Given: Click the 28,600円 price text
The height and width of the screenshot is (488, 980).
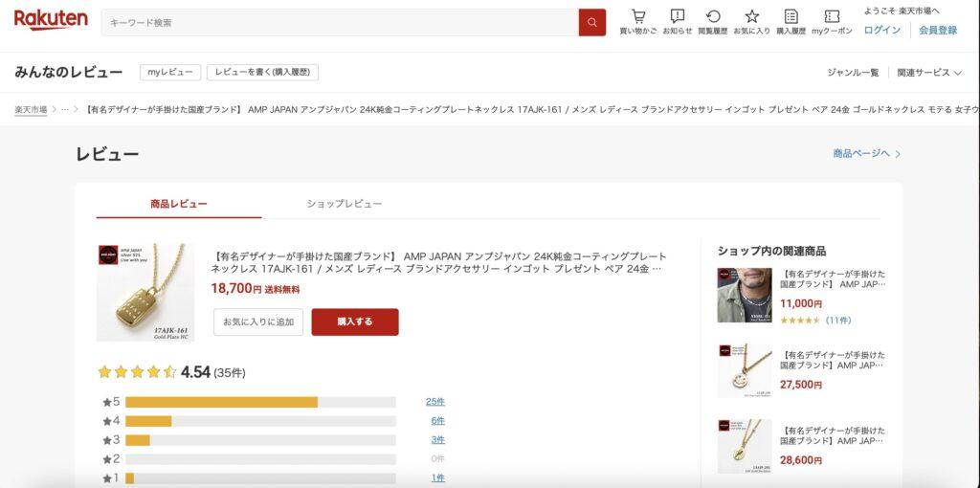Looking at the screenshot, I should [801, 460].
